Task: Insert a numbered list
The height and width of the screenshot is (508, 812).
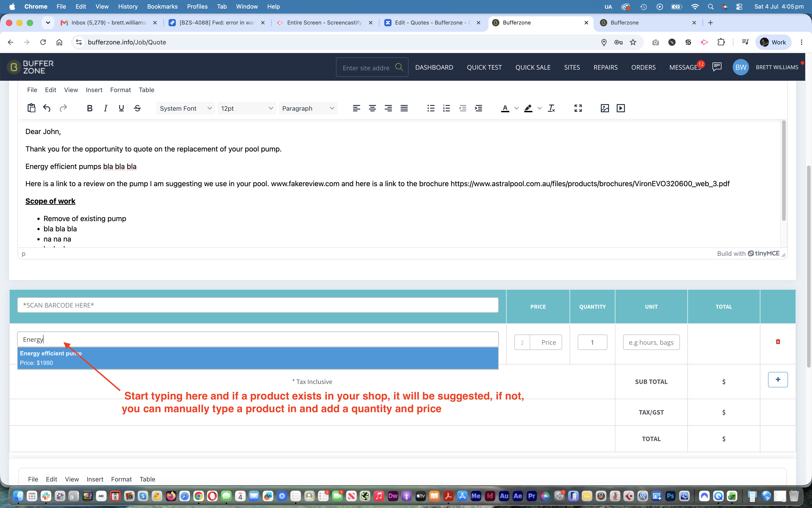Action: 447,108
